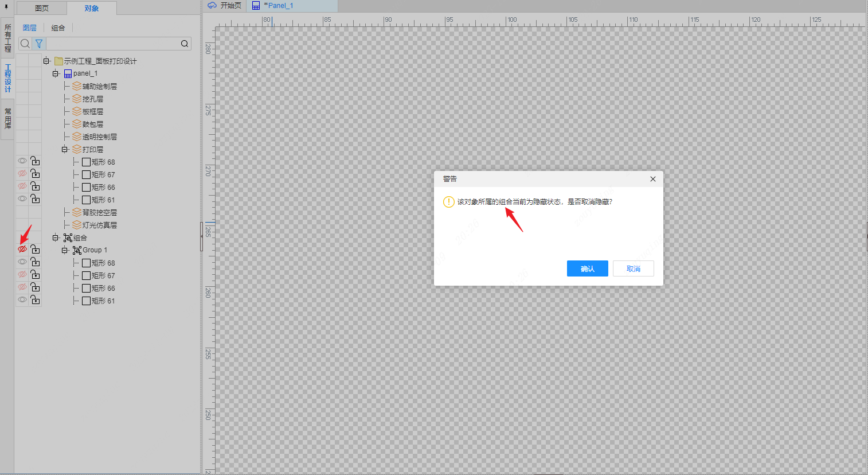Click the search icon inside the search box

pyautogui.click(x=185, y=44)
